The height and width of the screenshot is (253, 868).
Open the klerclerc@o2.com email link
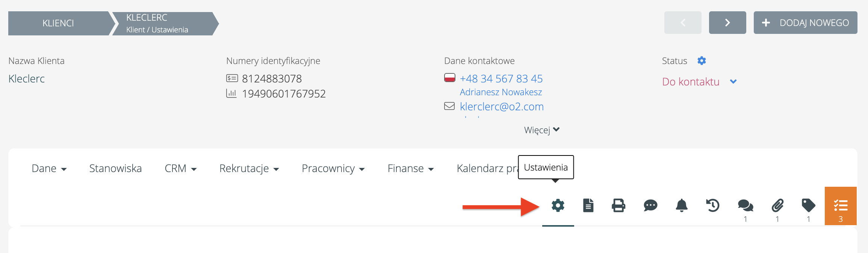502,107
